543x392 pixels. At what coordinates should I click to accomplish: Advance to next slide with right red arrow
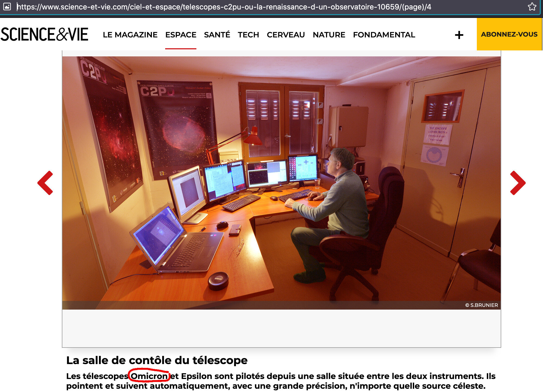(x=518, y=183)
